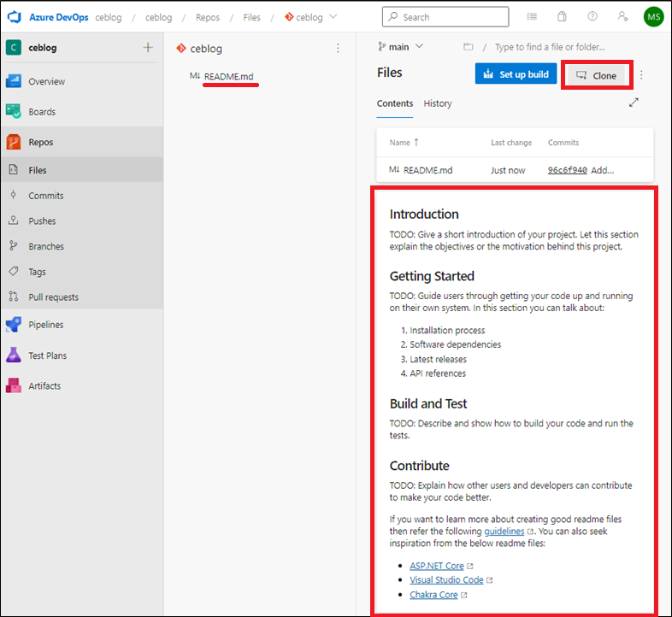Open the Visual Studio Code link
This screenshot has height=617, width=672.
coord(446,580)
